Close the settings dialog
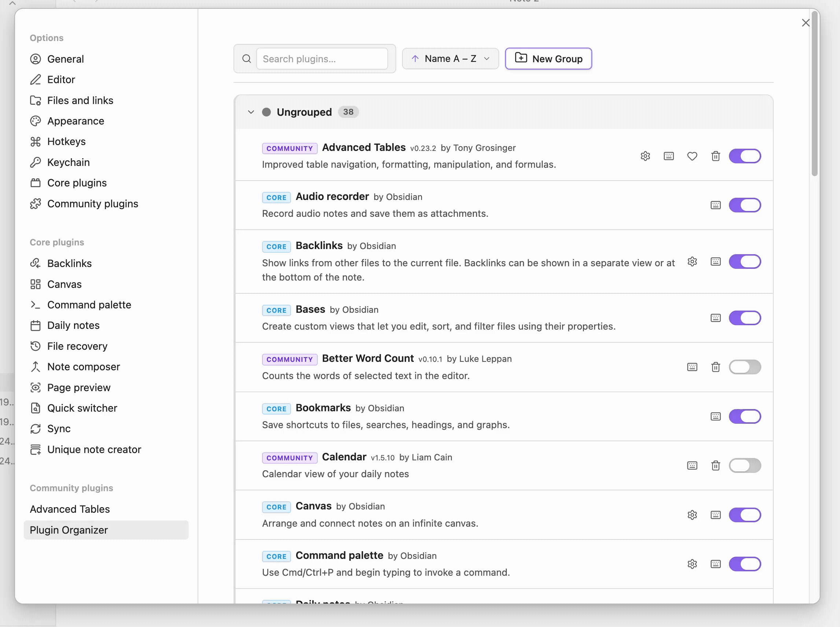This screenshot has width=840, height=627. coord(806,23)
